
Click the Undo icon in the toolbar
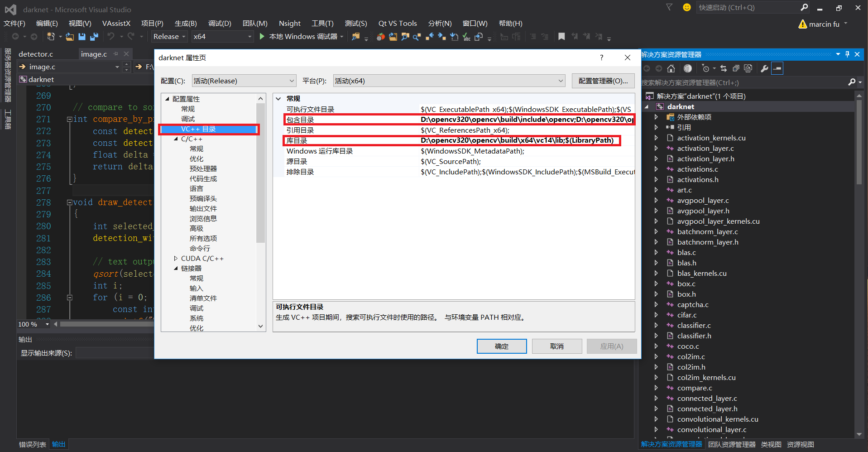[112, 36]
